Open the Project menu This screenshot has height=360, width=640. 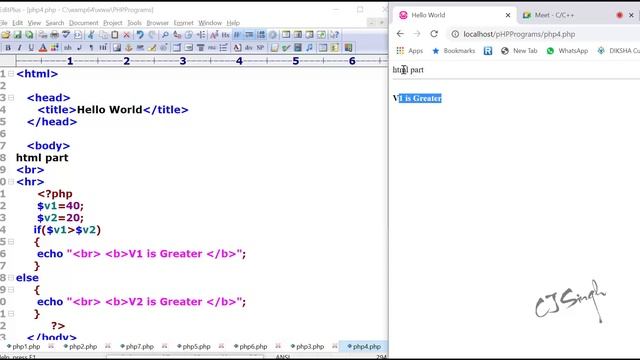[x=113, y=23]
